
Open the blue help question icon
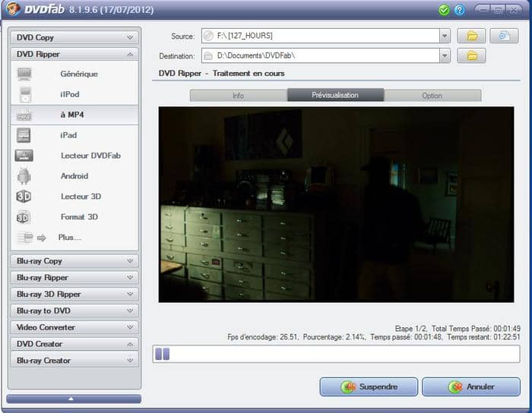tap(459, 10)
